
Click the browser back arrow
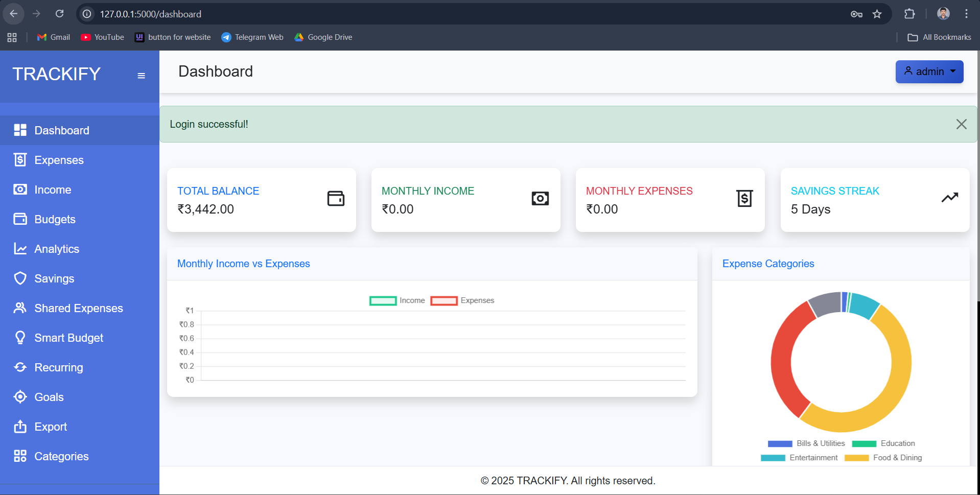tap(14, 14)
